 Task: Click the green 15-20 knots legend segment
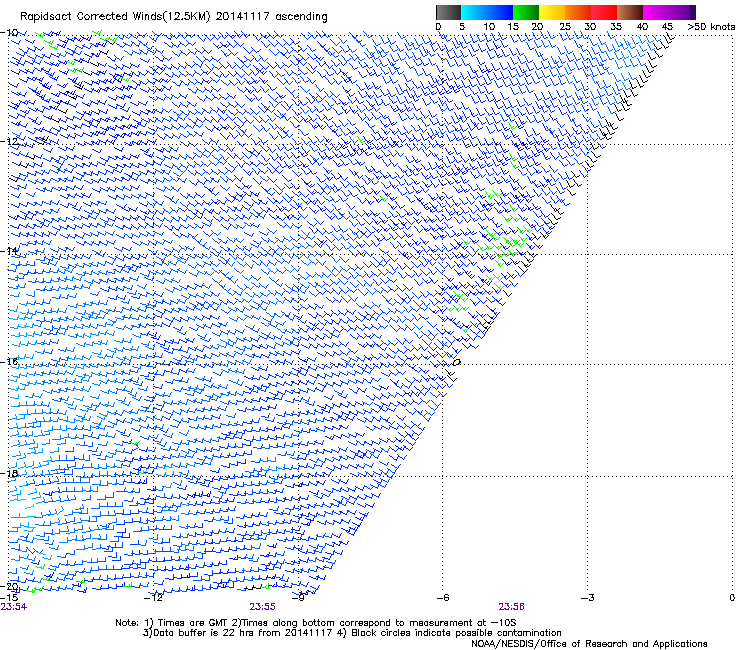[x=526, y=12]
